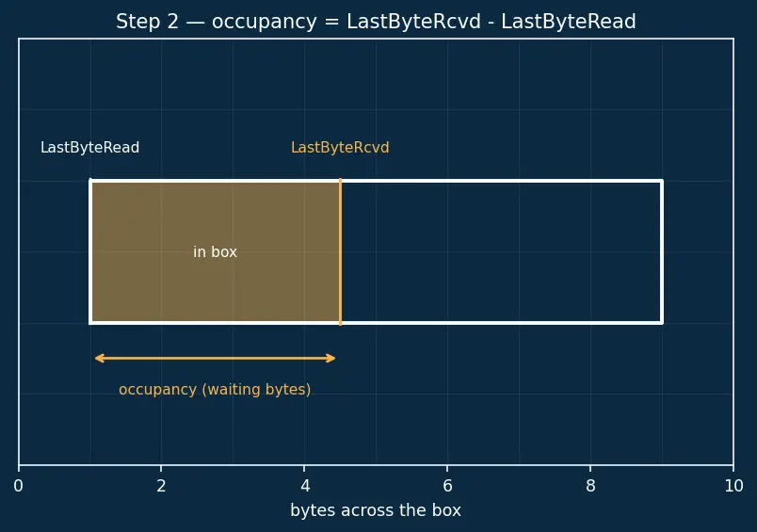Click the x-axis tick label '10'
757x532 pixels.
pyautogui.click(x=733, y=486)
